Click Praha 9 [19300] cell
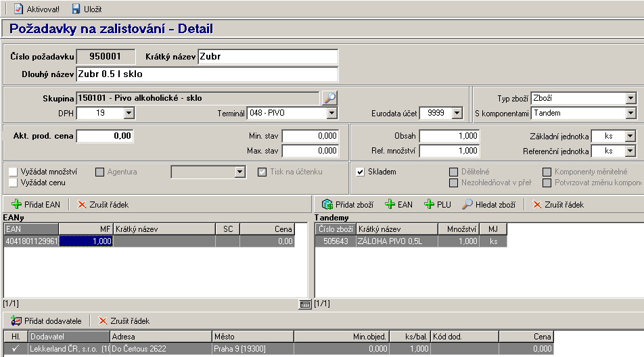This screenshot has height=357, width=644. pyautogui.click(x=253, y=349)
